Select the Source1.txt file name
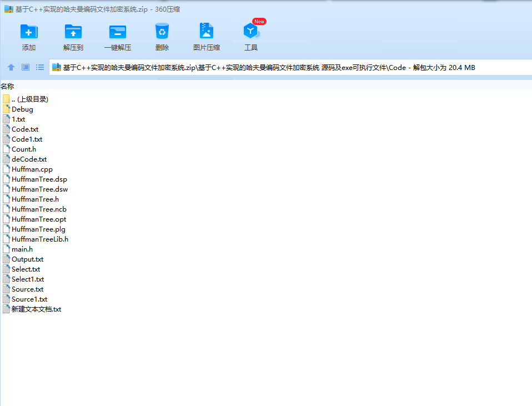This screenshot has width=532, height=406. (29, 299)
